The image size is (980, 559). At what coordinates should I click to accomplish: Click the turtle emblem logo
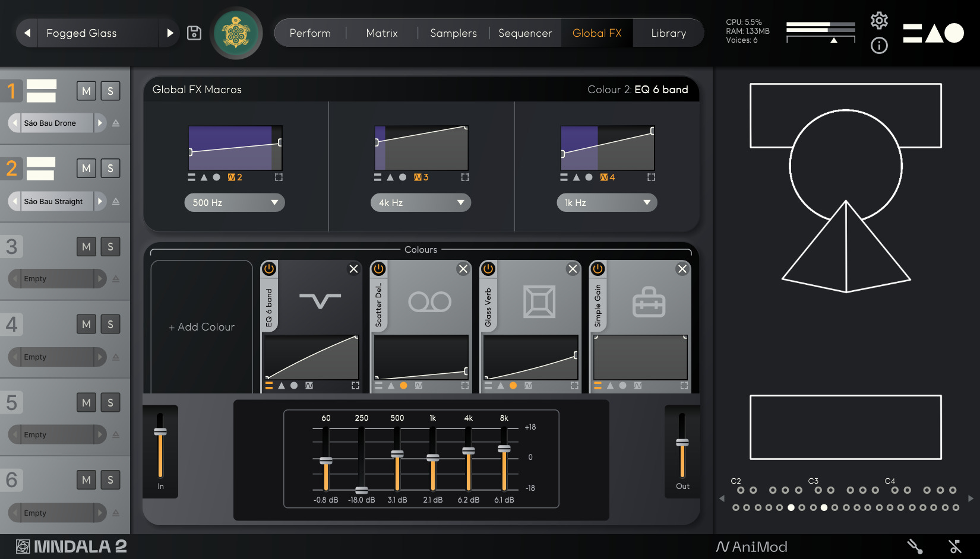tap(236, 33)
